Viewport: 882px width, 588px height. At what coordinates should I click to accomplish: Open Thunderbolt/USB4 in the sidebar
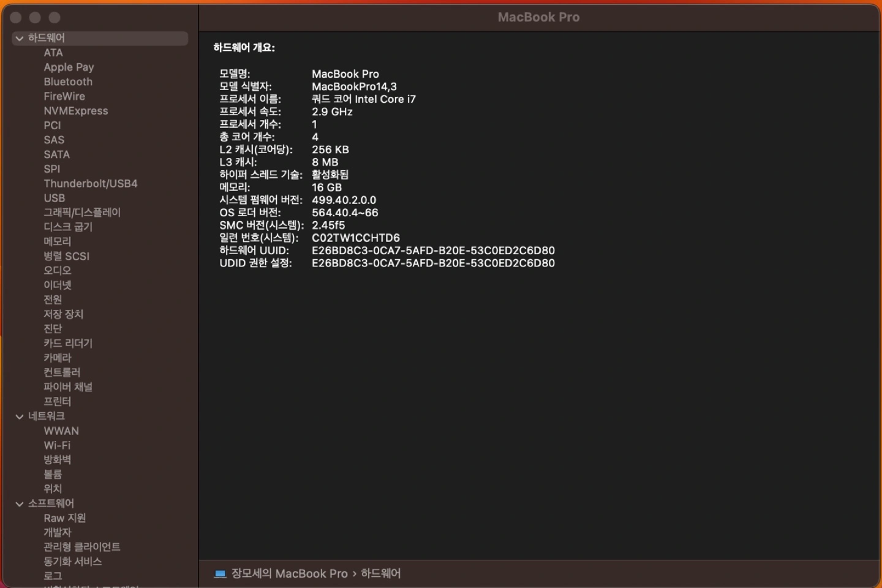tap(91, 184)
